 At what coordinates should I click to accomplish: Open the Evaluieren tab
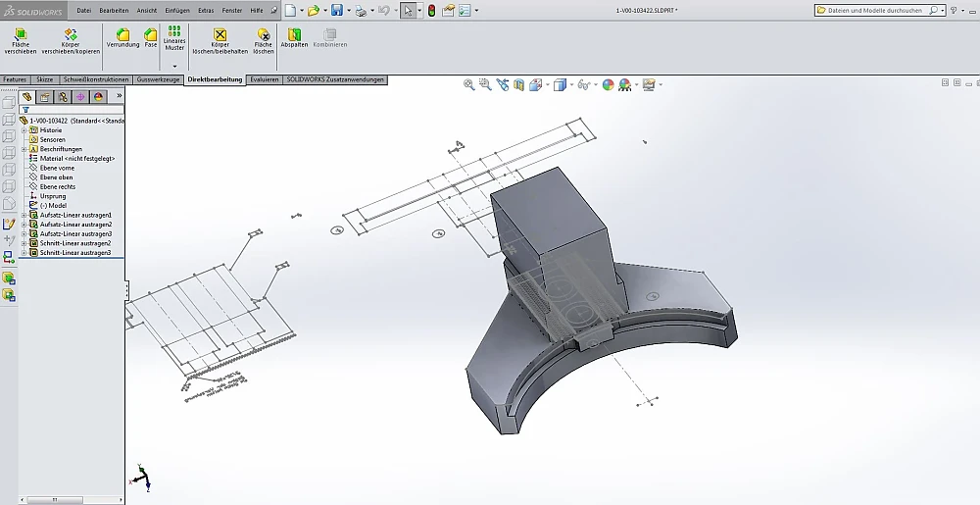click(x=264, y=79)
